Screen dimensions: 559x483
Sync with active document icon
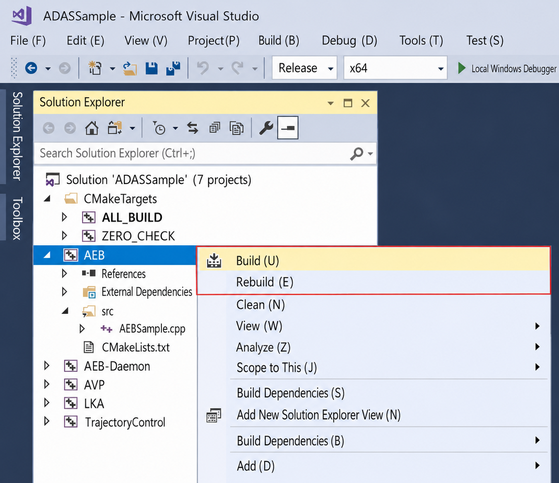[193, 128]
